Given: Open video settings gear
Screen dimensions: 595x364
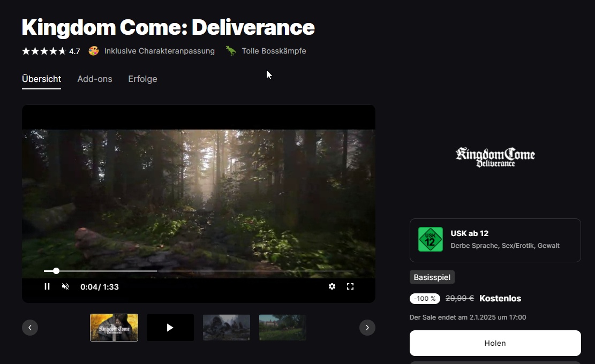Looking at the screenshot, I should [x=332, y=286].
